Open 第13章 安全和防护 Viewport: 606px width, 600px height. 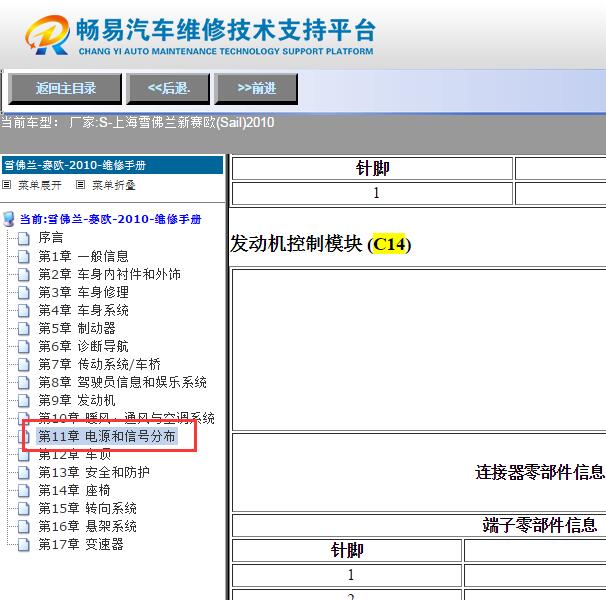pos(94,472)
